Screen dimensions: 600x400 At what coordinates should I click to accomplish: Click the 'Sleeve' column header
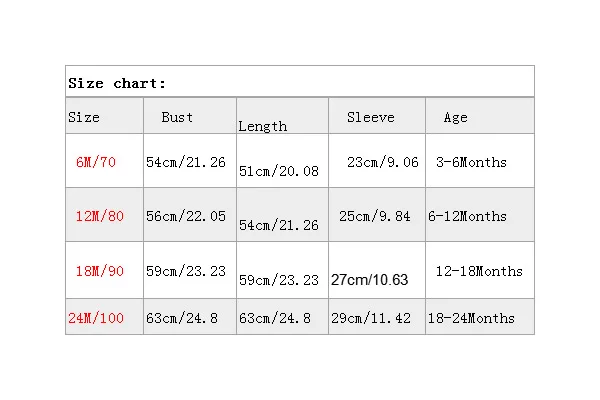(x=370, y=117)
